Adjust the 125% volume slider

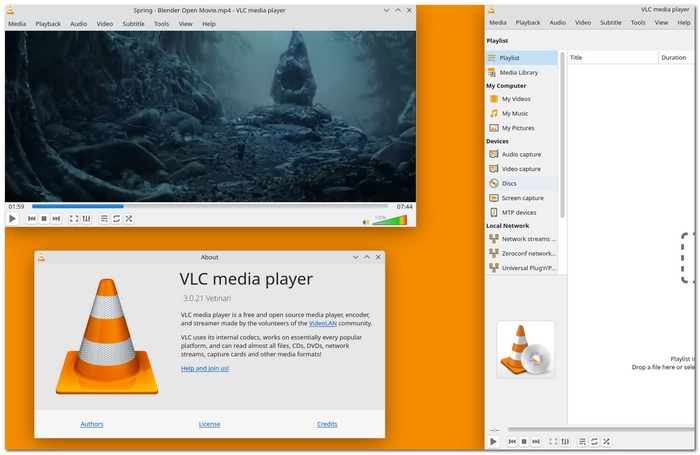390,220
